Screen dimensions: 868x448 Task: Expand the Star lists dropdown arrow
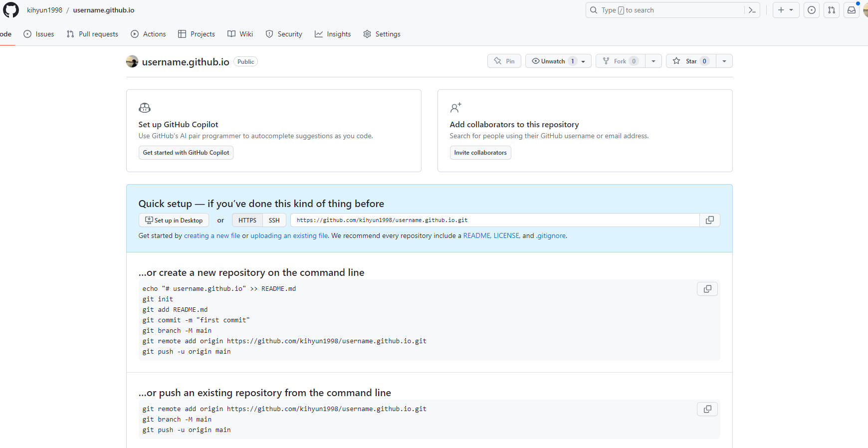[724, 61]
